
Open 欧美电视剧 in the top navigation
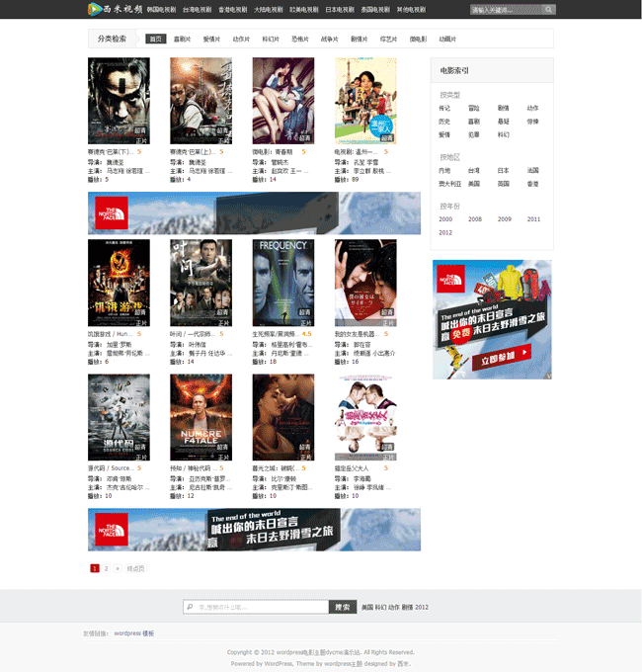pyautogui.click(x=303, y=10)
